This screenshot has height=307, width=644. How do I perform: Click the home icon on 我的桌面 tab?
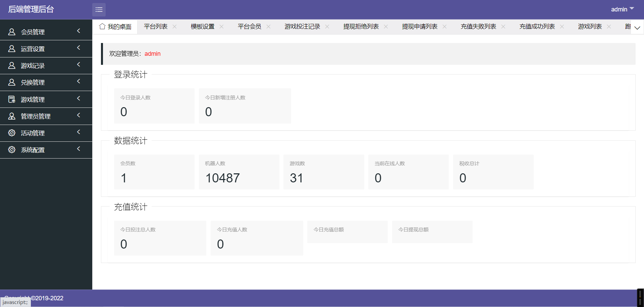tap(102, 27)
